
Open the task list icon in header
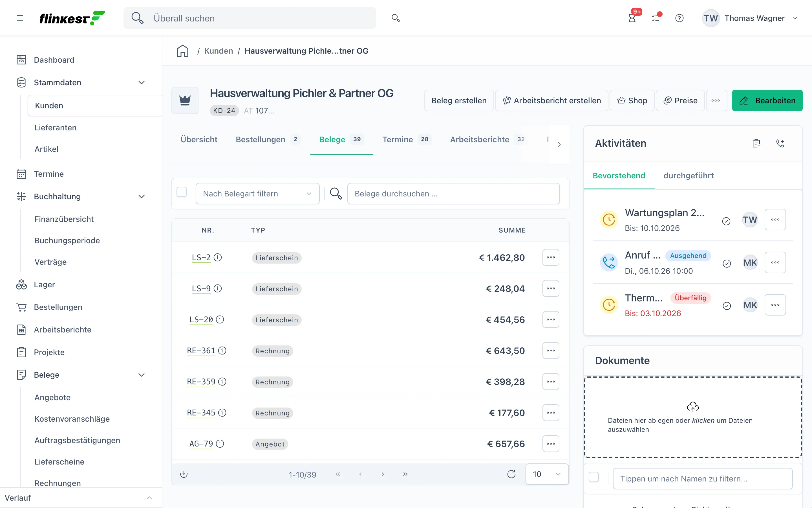656,18
